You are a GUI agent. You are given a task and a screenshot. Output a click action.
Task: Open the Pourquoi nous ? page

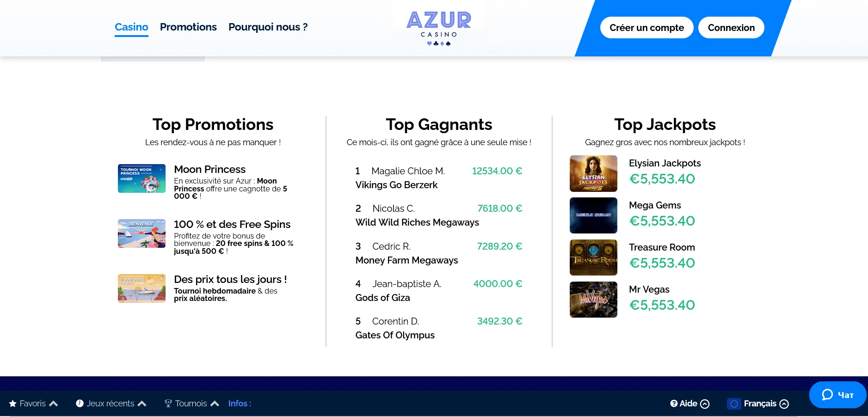[x=268, y=27]
